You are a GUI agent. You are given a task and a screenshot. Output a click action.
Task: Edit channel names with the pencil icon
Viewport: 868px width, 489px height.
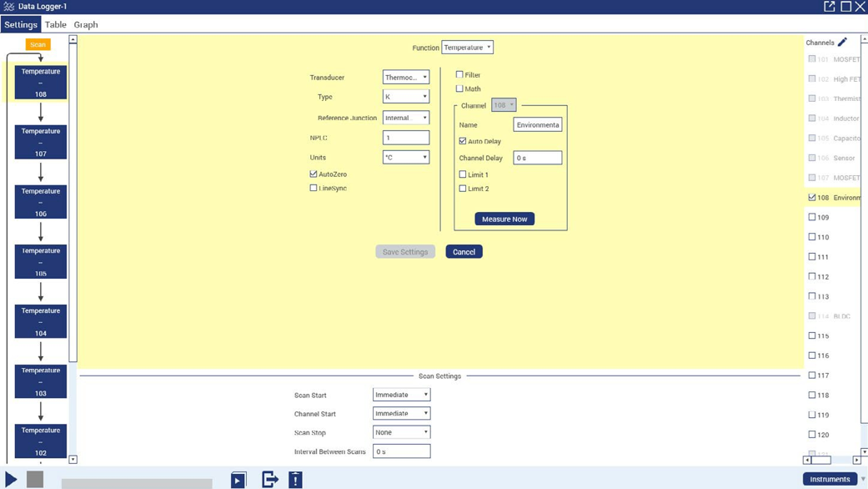point(842,42)
